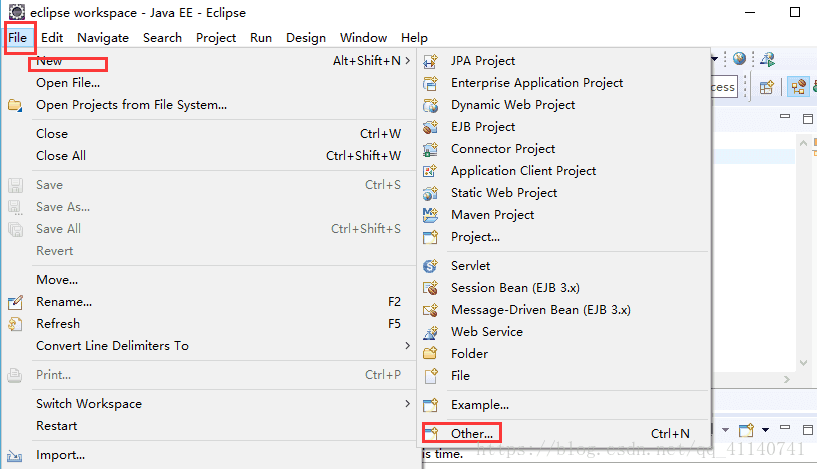This screenshot has height=469, width=817.
Task: Open the dropdown arrow left of console icon
Action: point(725,430)
